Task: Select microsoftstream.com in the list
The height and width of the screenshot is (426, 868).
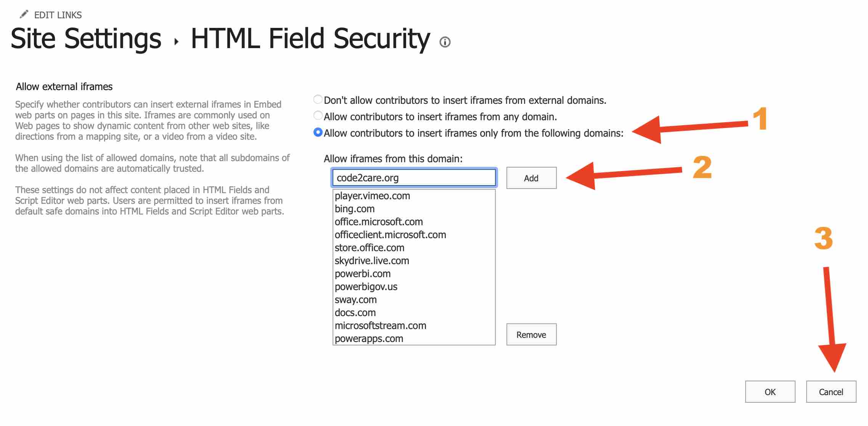Action: 380,326
